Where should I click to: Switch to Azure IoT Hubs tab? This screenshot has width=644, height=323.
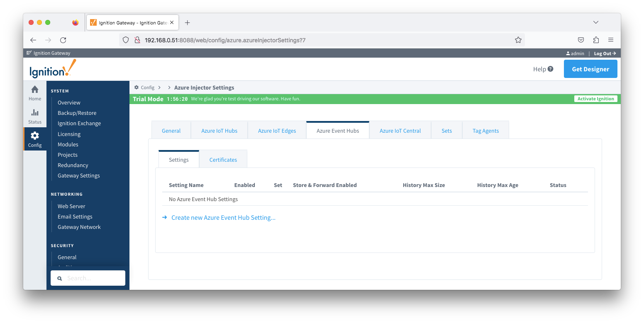pos(219,131)
